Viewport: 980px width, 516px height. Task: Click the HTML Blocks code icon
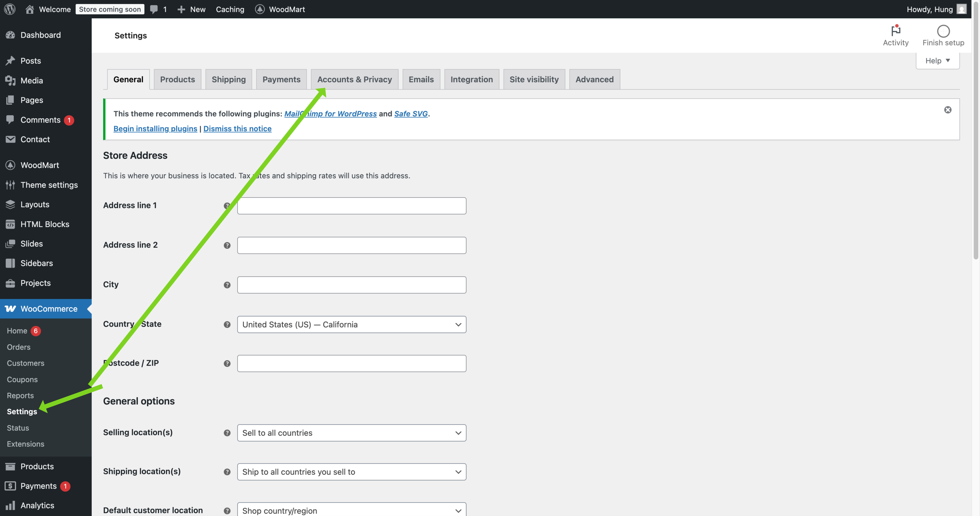click(10, 224)
